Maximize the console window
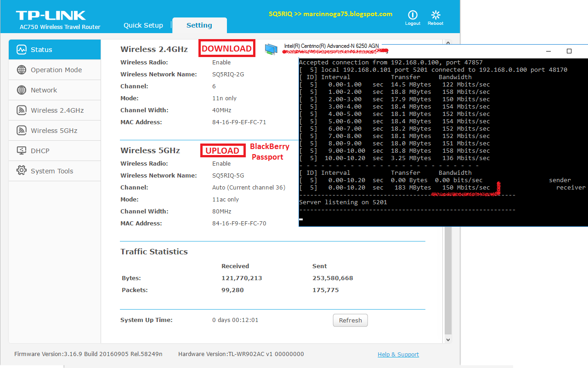588x368 pixels. click(569, 51)
